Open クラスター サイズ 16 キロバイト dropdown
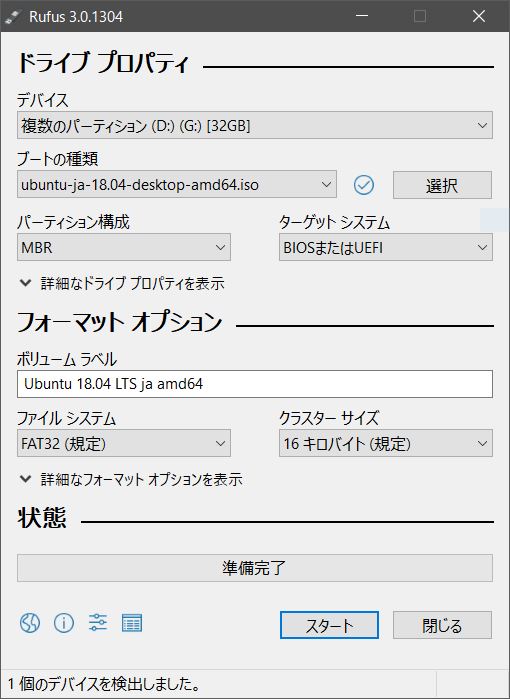This screenshot has height=699, width=510. click(x=386, y=443)
